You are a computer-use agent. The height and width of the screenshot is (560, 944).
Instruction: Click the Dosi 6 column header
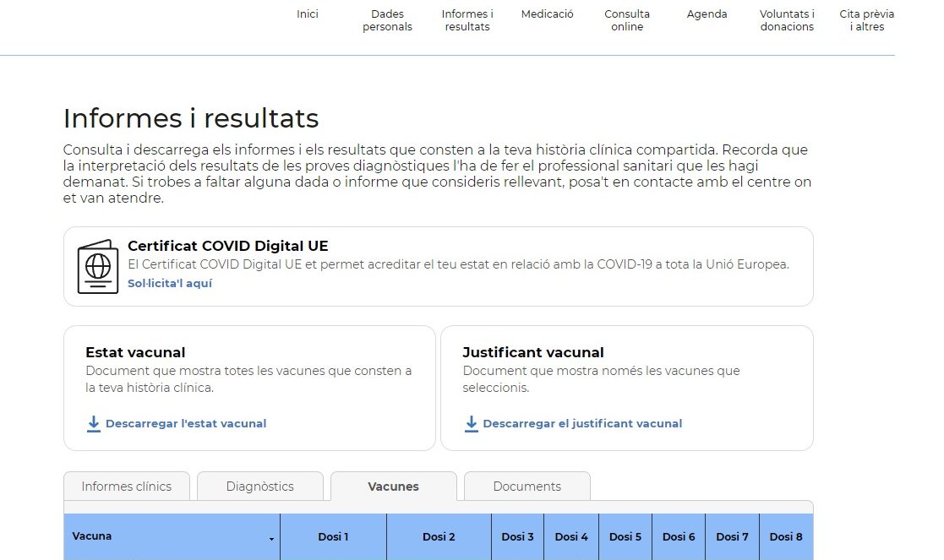coord(679,536)
